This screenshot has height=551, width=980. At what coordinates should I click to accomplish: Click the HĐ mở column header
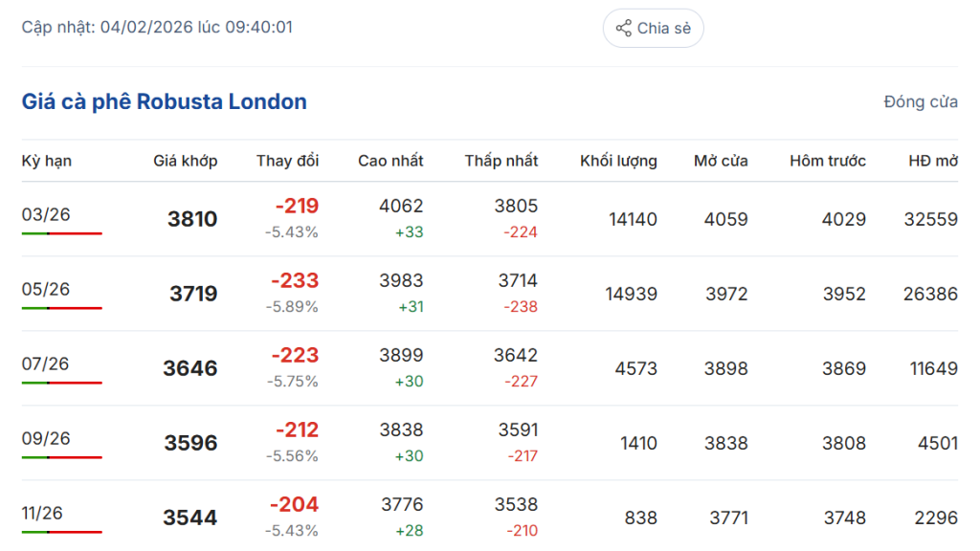point(932,161)
